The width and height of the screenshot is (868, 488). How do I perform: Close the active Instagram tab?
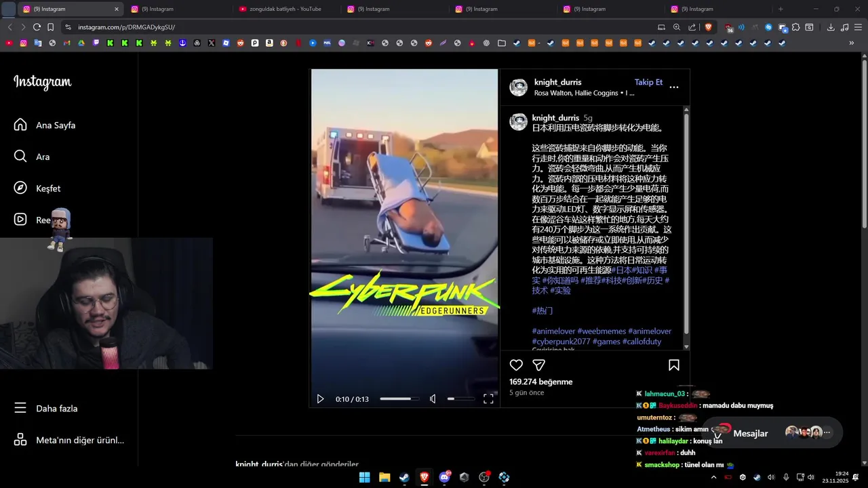(x=116, y=9)
